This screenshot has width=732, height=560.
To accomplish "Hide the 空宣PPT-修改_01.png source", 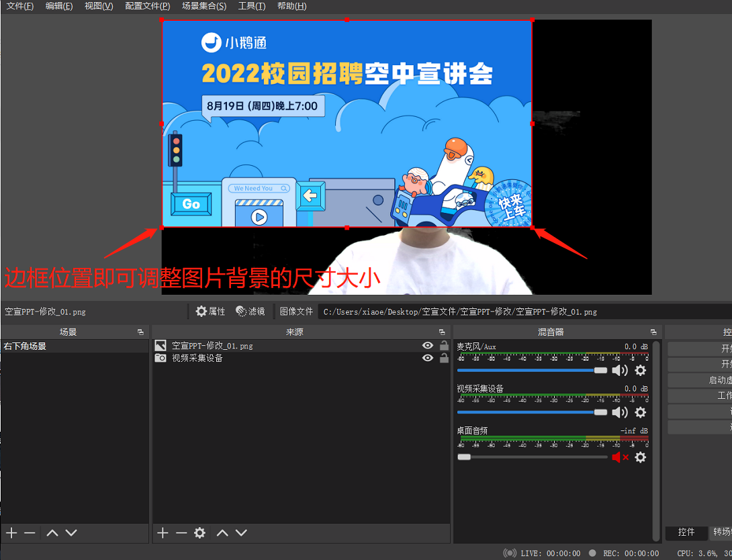I will 428,345.
